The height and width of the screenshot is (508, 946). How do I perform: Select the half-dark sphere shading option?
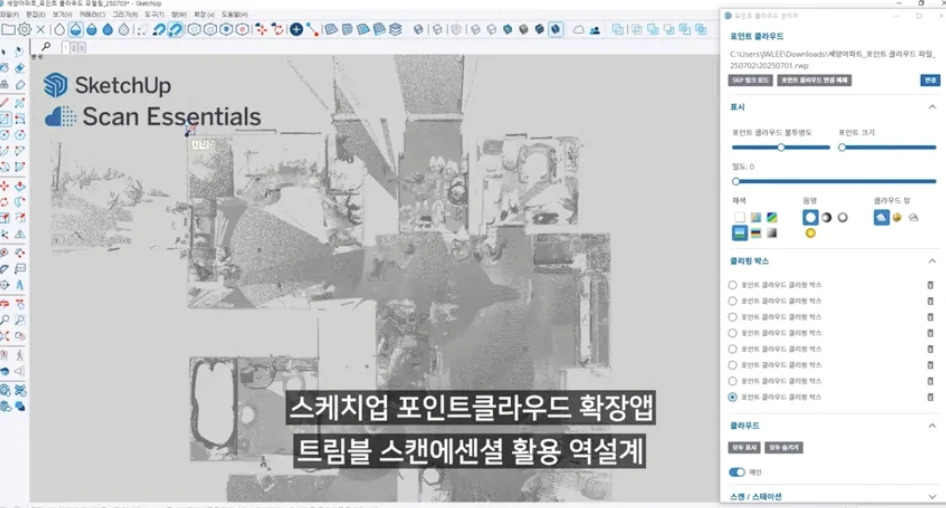[827, 217]
